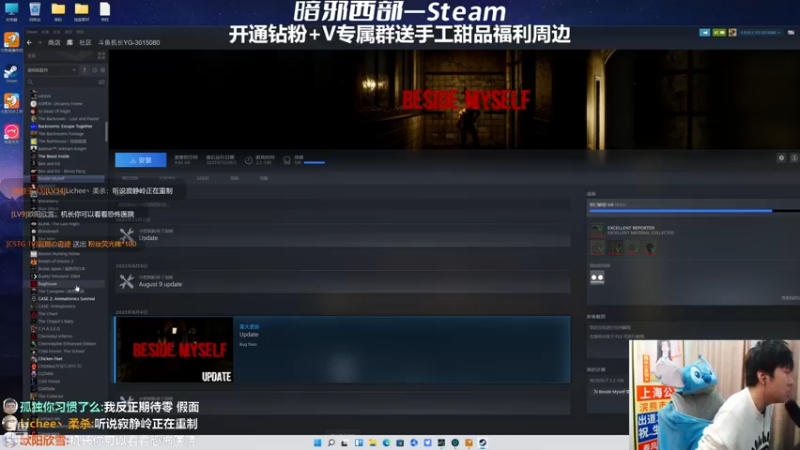This screenshot has width=800, height=450.
Task: Switch library to grid view icon
Action: pos(101,56)
